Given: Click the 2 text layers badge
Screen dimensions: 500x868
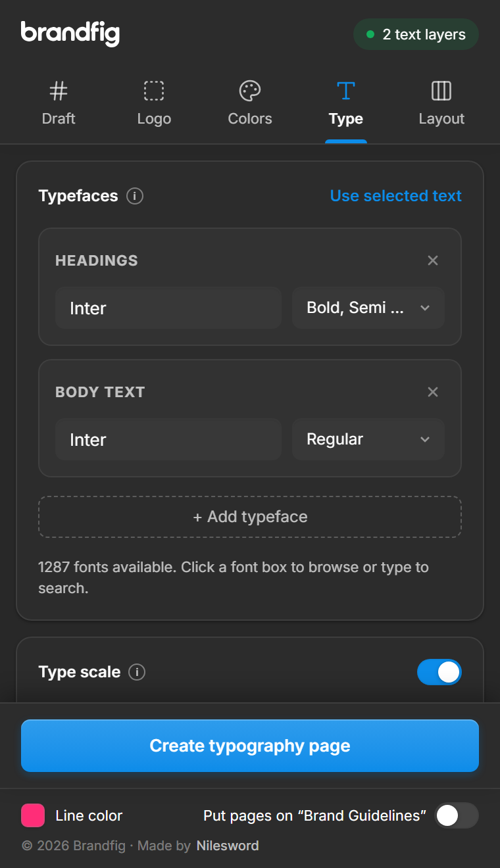Looking at the screenshot, I should (x=416, y=34).
